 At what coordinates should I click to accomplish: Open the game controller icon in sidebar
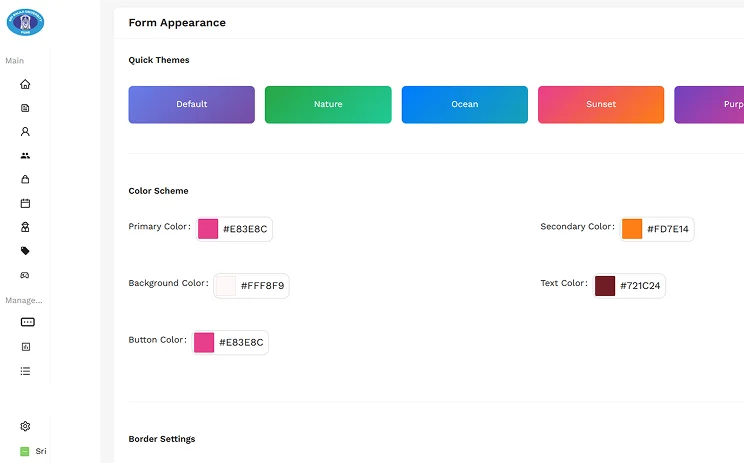tap(25, 275)
